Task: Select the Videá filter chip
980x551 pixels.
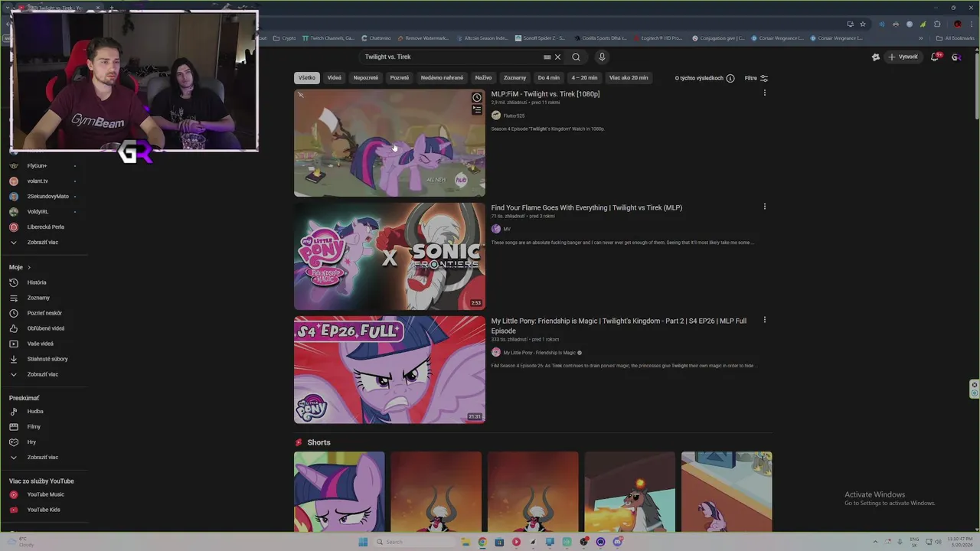Action: (x=335, y=78)
